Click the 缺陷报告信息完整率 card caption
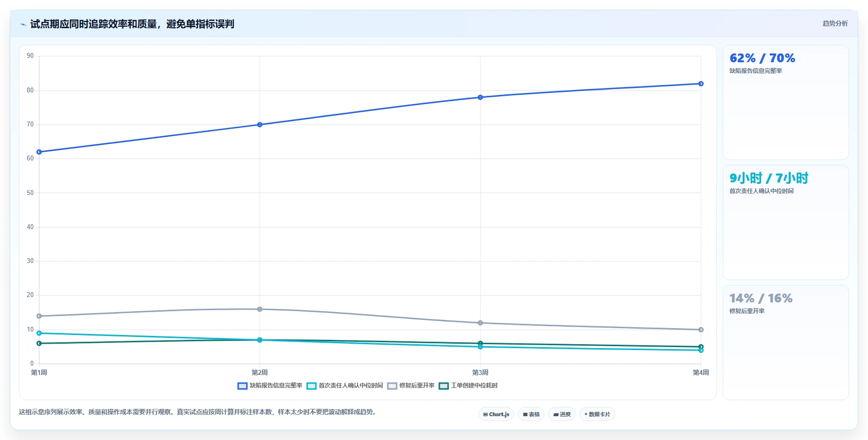Screen dimensions: 868x440 [755, 71]
